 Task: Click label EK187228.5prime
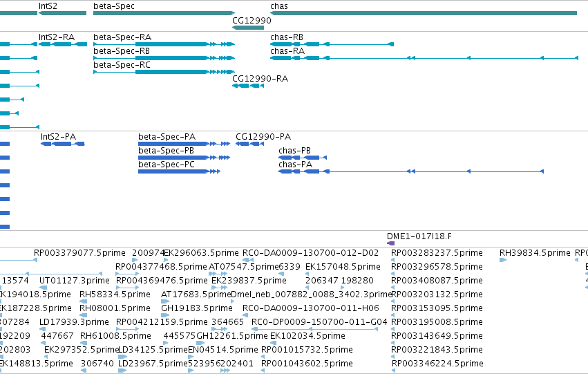pos(36,308)
